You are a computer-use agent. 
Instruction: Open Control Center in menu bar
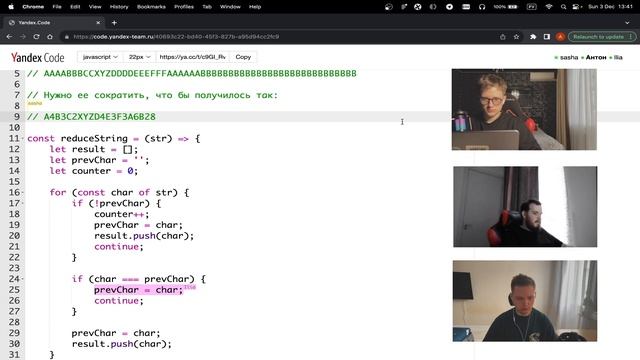(x=576, y=7)
